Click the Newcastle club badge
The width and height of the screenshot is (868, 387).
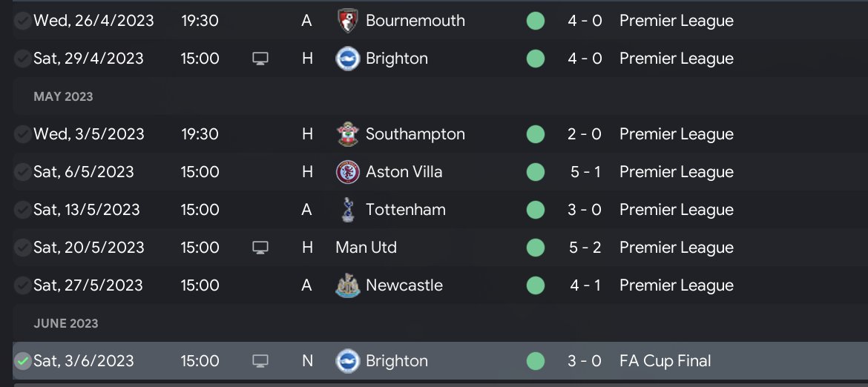pyautogui.click(x=345, y=285)
